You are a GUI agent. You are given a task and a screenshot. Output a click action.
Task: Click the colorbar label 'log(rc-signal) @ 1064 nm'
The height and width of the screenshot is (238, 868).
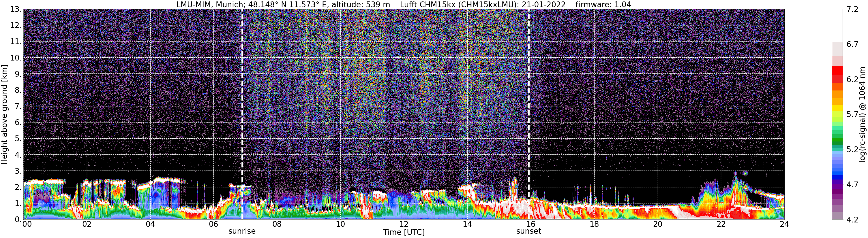click(862, 114)
